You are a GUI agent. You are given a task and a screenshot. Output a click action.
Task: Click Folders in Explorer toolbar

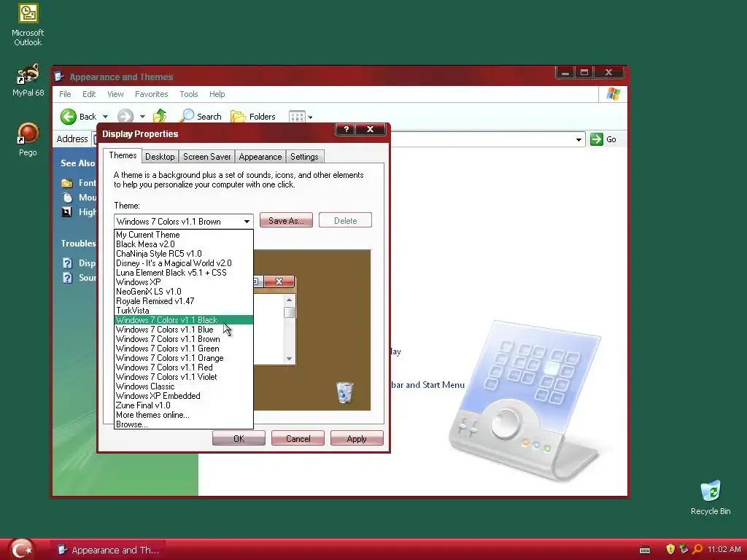(x=253, y=117)
